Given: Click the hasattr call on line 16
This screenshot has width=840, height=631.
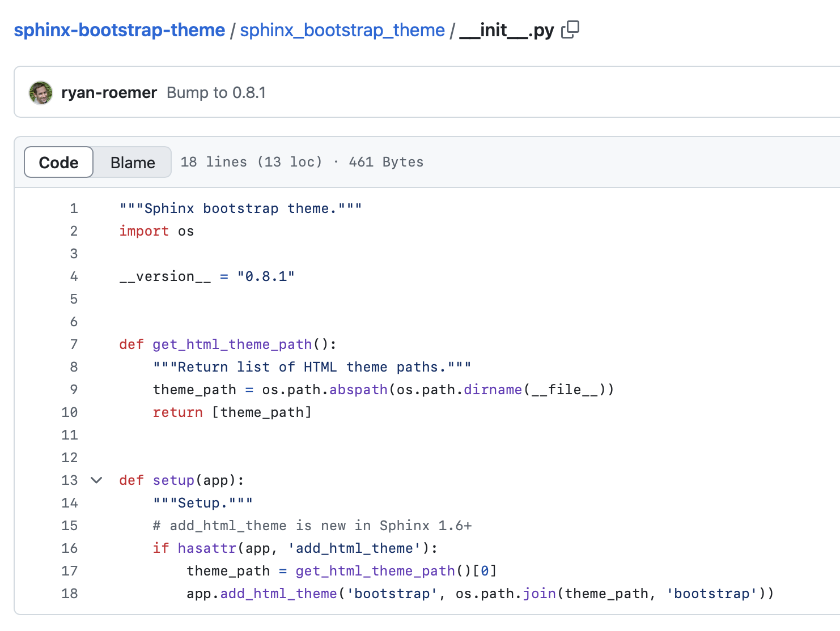Looking at the screenshot, I should click(207, 548).
